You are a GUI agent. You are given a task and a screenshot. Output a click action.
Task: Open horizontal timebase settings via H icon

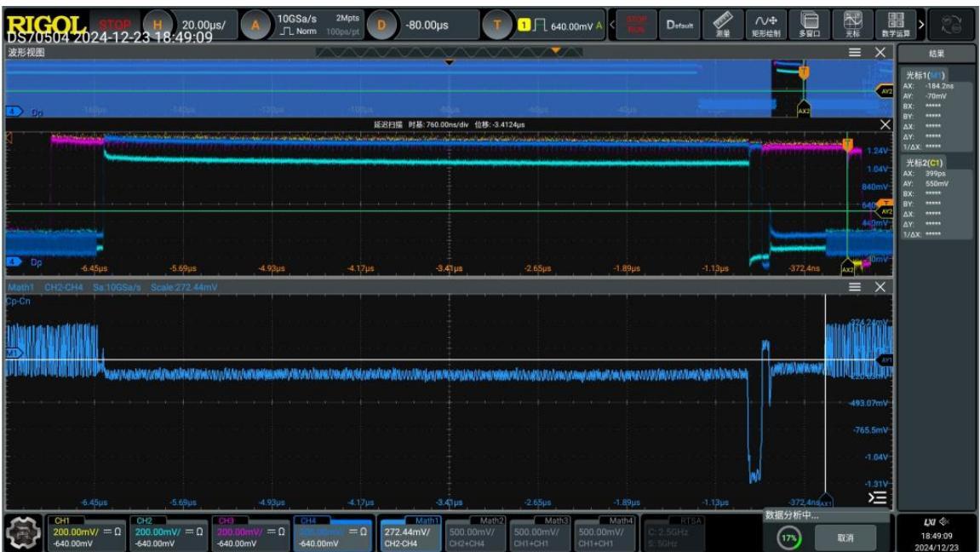[158, 25]
